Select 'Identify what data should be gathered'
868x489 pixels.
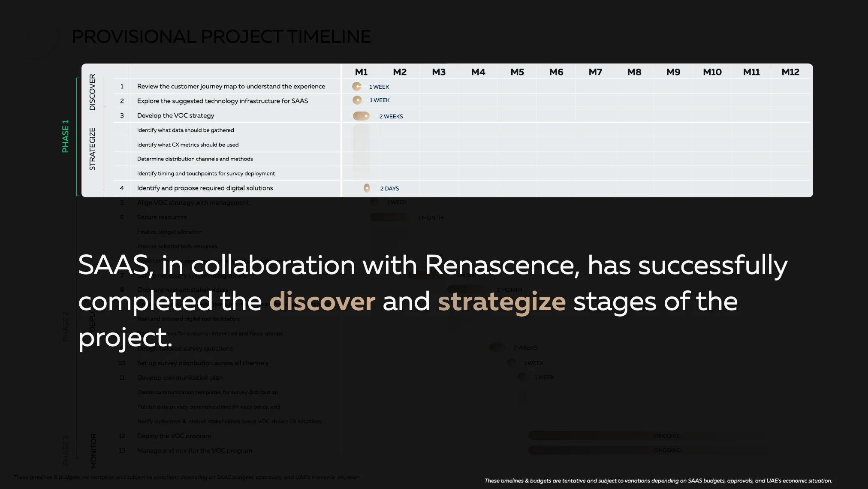186,130
